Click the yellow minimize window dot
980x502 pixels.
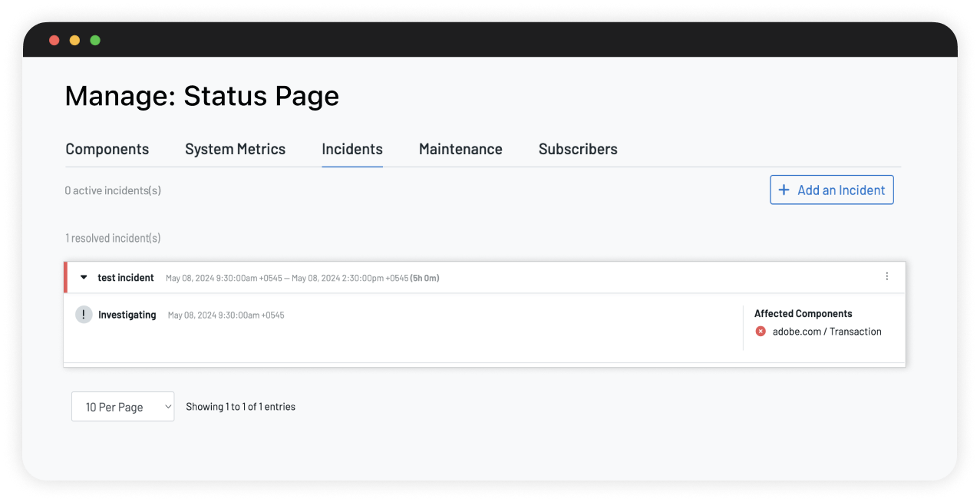pos(74,40)
